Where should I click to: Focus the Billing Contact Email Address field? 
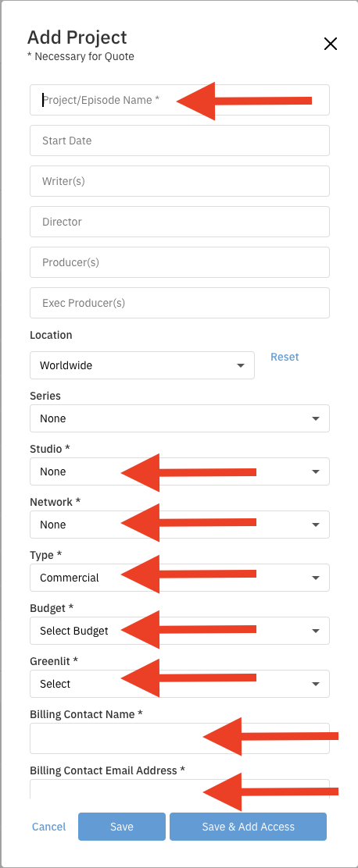point(180,789)
